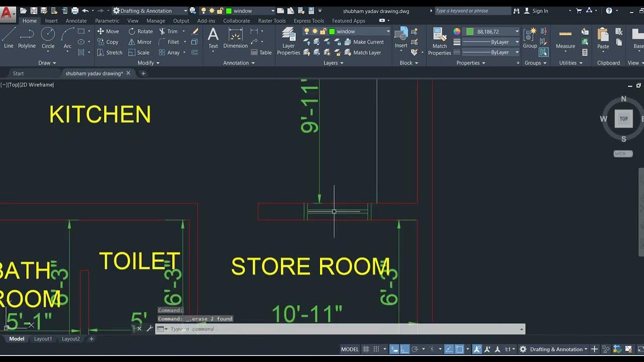Image resolution: width=644 pixels, height=362 pixels.
Task: Click the Make Current layer button
Action: click(x=364, y=42)
